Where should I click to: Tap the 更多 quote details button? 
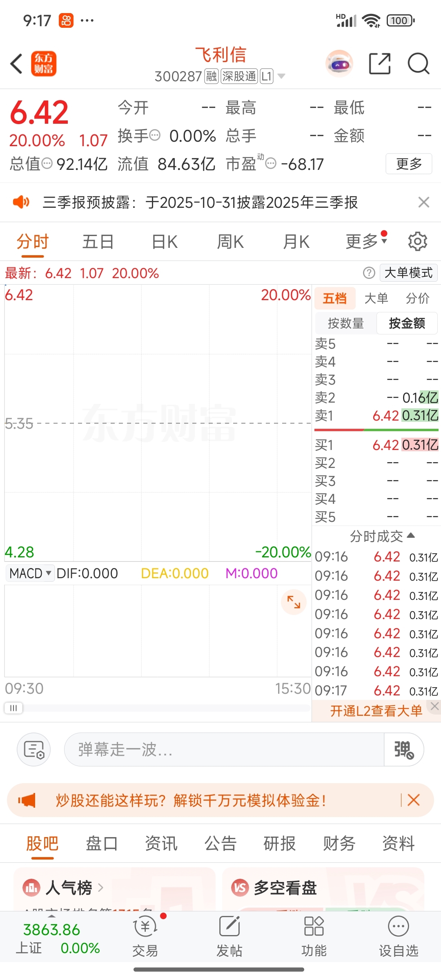409,164
